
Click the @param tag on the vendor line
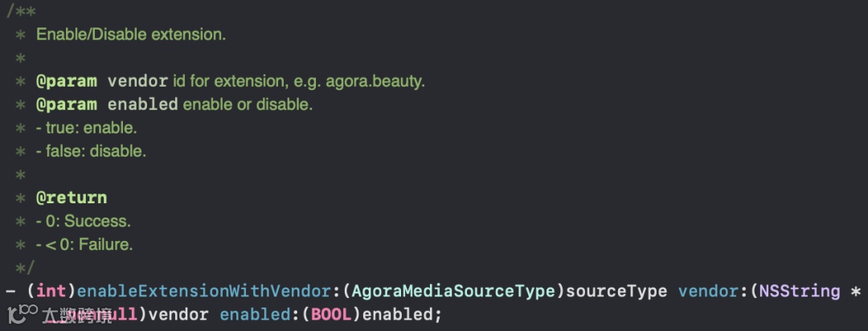pyautogui.click(x=67, y=81)
